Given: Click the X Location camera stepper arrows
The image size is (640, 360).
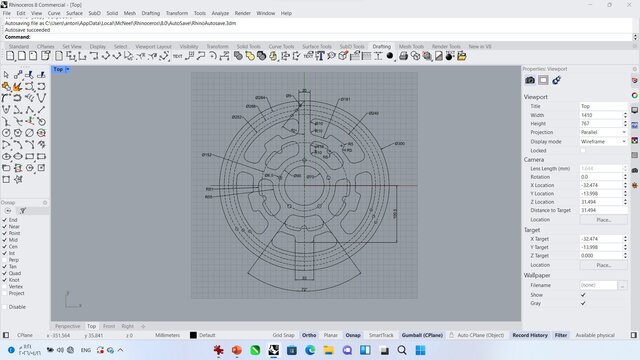Looking at the screenshot, I should (625, 185).
